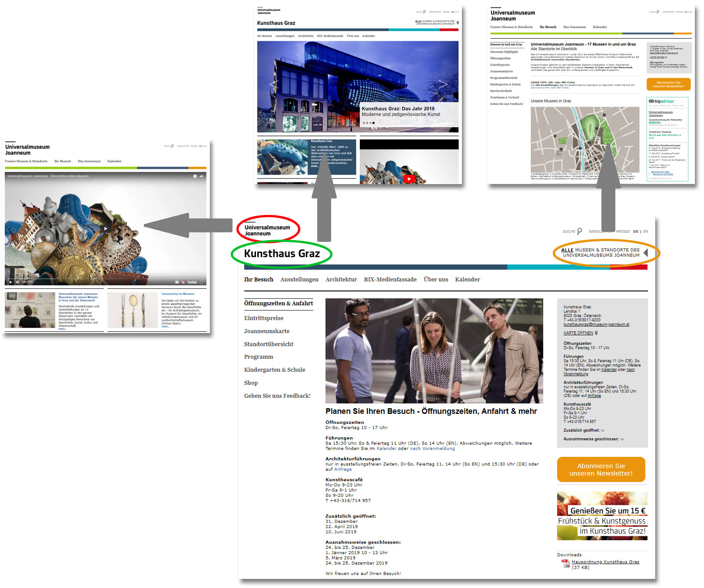Select 'Geben Sie uns Feedback!' in main sidebar
This screenshot has height=588, width=704.
click(x=277, y=396)
